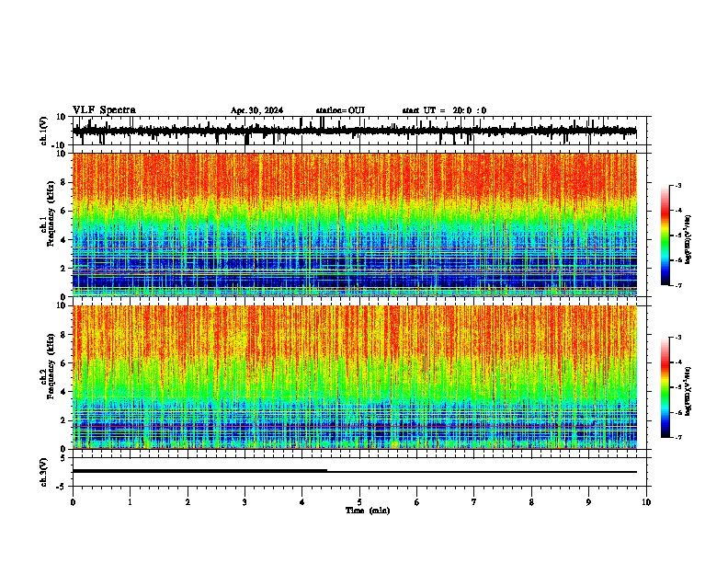Viewport: 728px width, 563px height.
Task: Click time axis tick label "7"
Action: [x=474, y=502]
